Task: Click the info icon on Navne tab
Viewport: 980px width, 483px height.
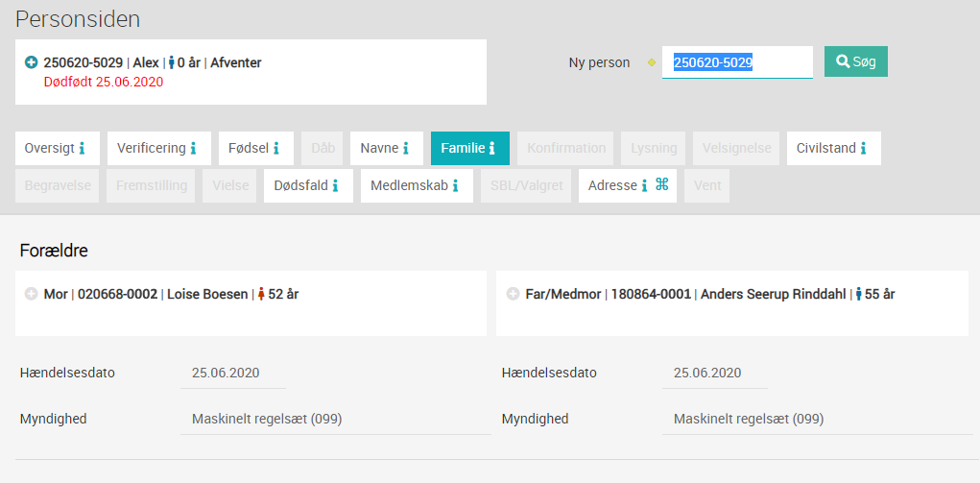Action: pos(406,148)
